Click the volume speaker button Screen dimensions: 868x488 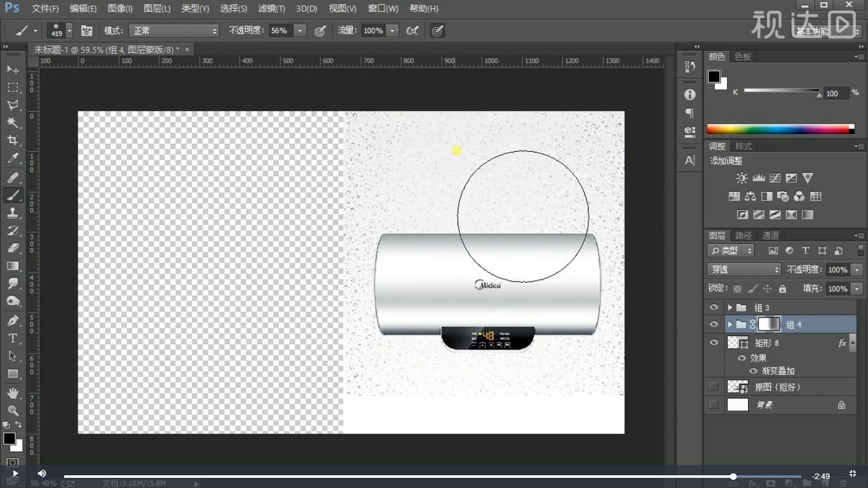(42, 473)
